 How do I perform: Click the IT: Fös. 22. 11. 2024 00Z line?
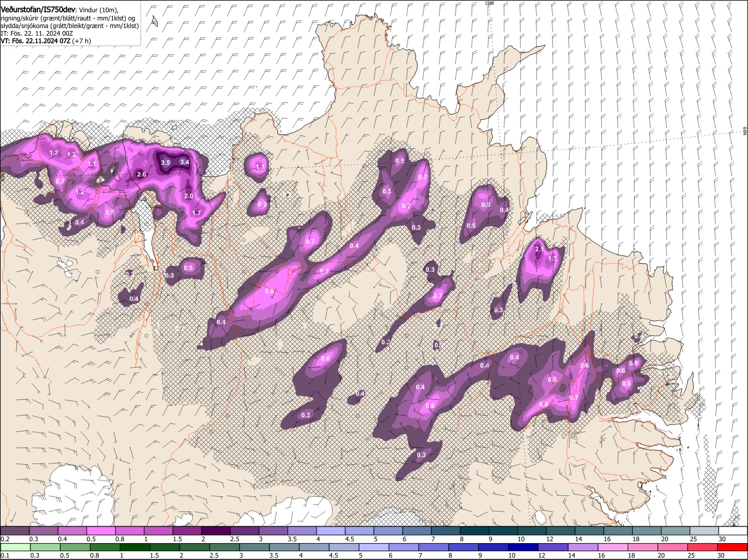pyautogui.click(x=37, y=33)
